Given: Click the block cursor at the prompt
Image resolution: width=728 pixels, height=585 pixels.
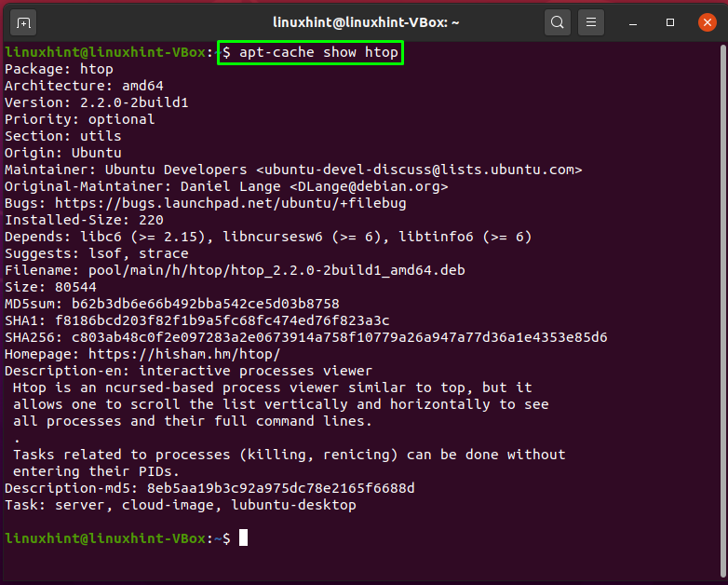Looking at the screenshot, I should pos(243,538).
